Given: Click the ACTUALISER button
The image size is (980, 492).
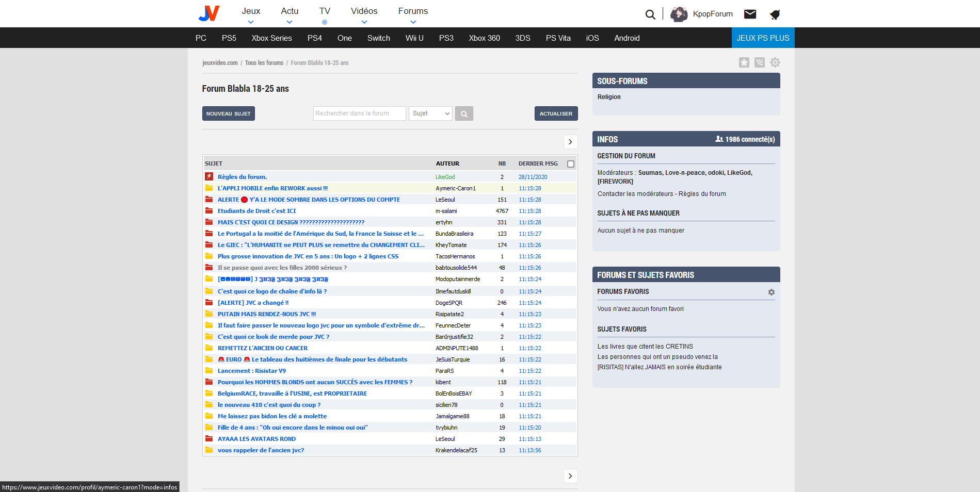Looking at the screenshot, I should (x=556, y=113).
